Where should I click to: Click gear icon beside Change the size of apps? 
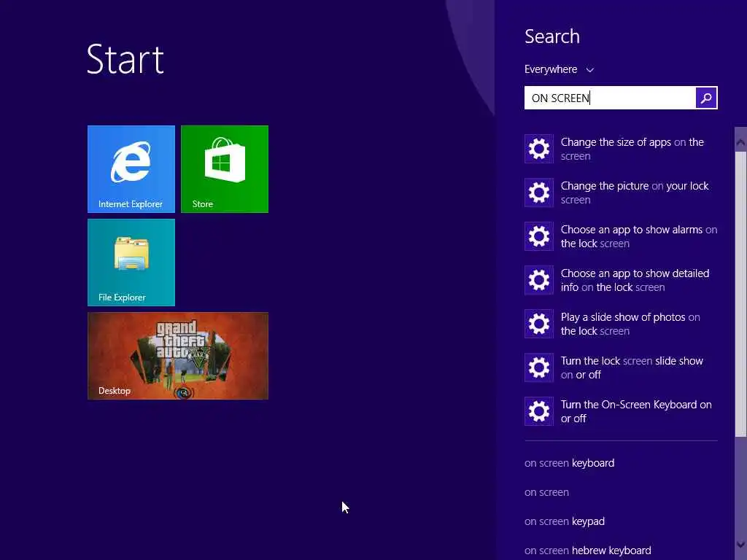point(539,149)
